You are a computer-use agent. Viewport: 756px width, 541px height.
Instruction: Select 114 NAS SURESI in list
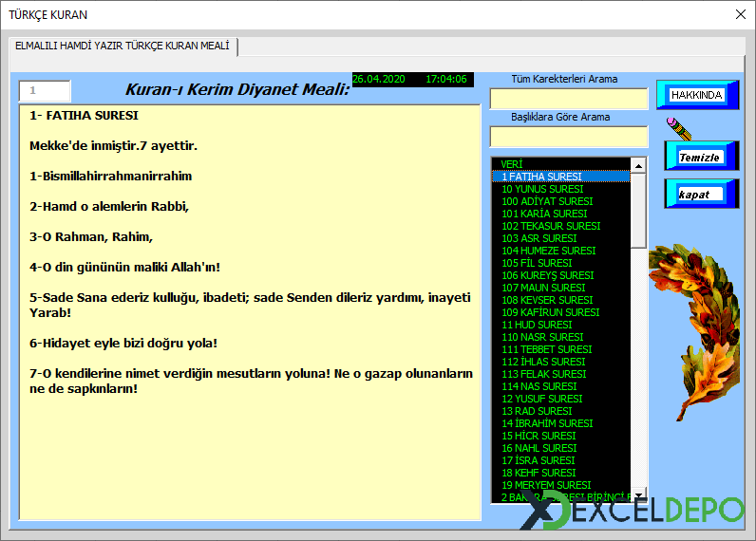click(x=561, y=386)
